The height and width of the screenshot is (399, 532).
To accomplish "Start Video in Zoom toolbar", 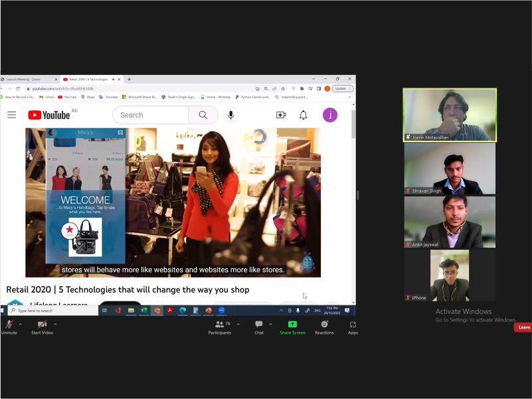I will 42,327.
